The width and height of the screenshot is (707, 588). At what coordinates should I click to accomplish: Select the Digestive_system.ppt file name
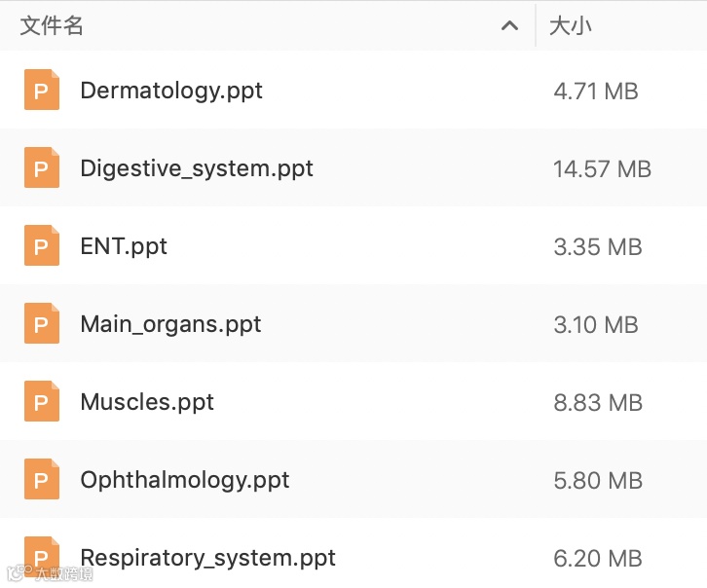point(197,168)
